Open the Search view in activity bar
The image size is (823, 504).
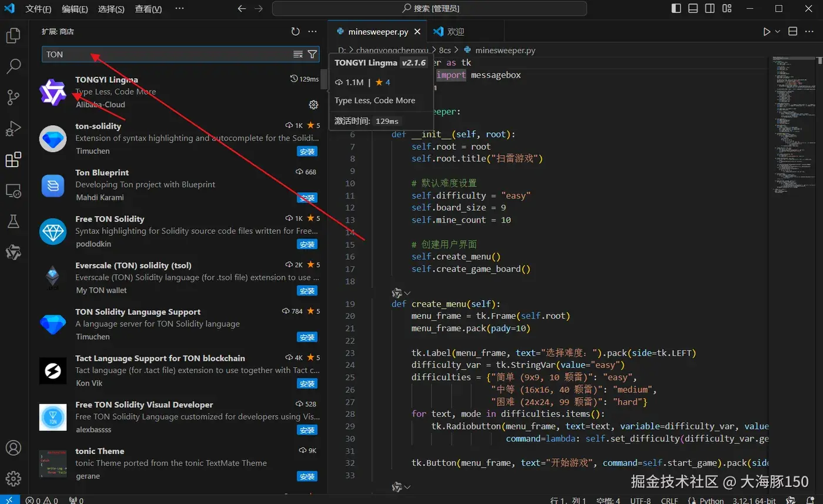[13, 66]
